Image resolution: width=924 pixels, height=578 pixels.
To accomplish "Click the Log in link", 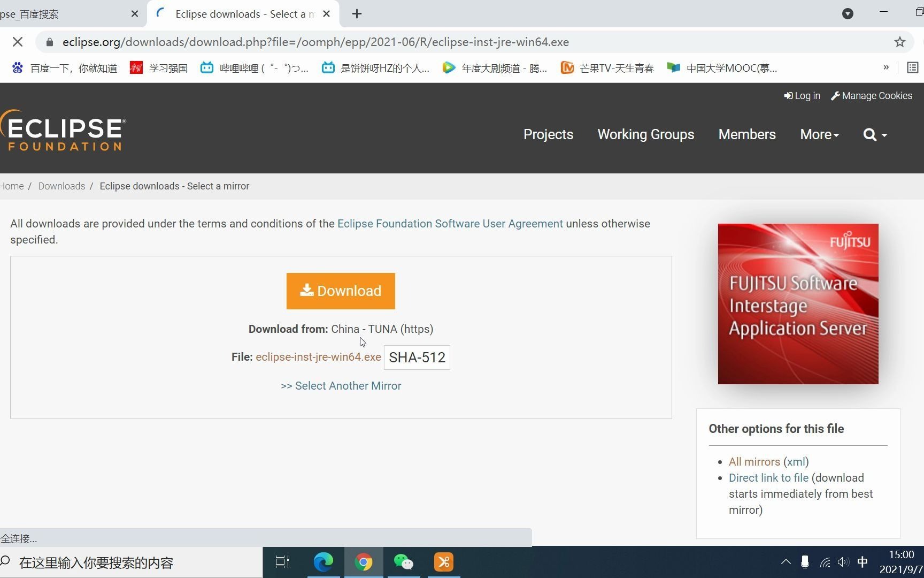I will point(802,96).
